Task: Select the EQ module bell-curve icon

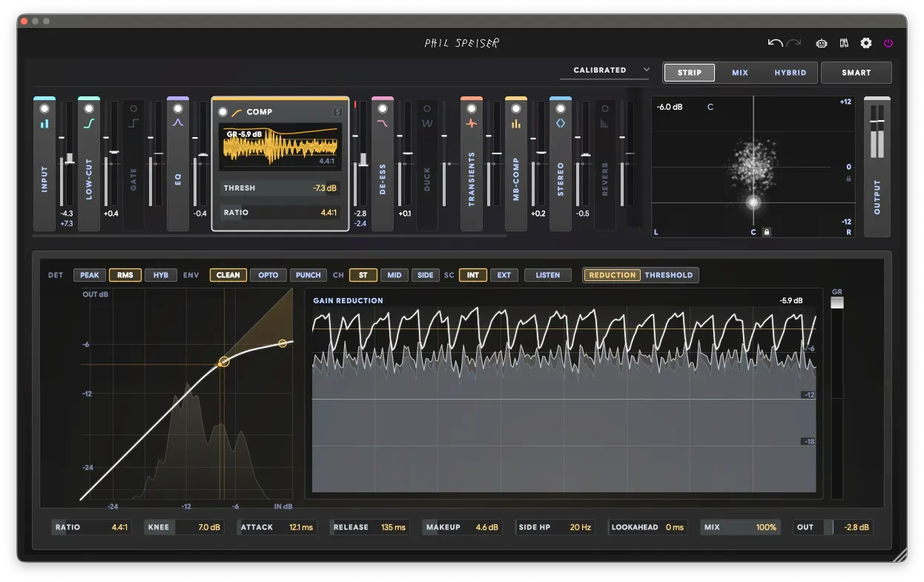Action: 178,123
